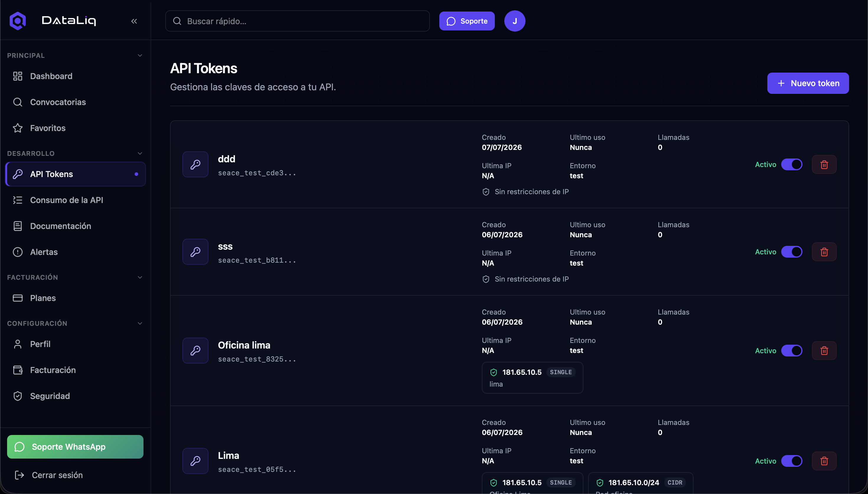Viewport: 868px width, 494px height.
Task: Delete the ddd token with trash icon
Action: (824, 165)
